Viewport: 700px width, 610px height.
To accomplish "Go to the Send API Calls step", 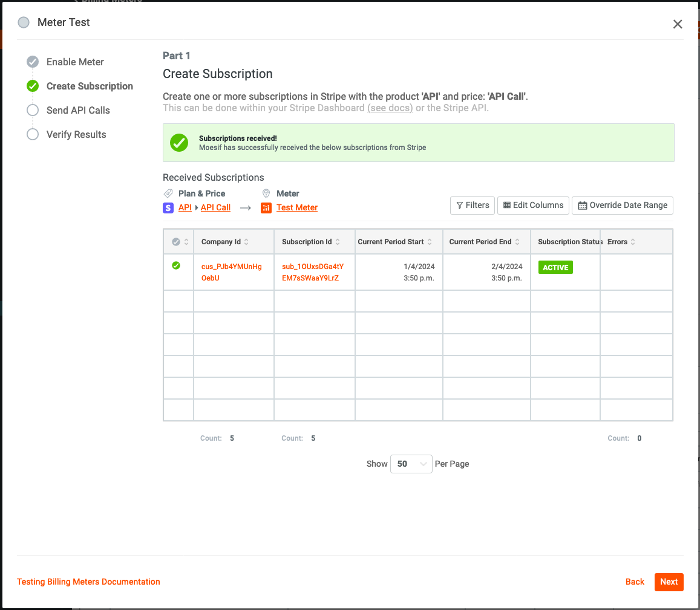I will pos(32,110).
